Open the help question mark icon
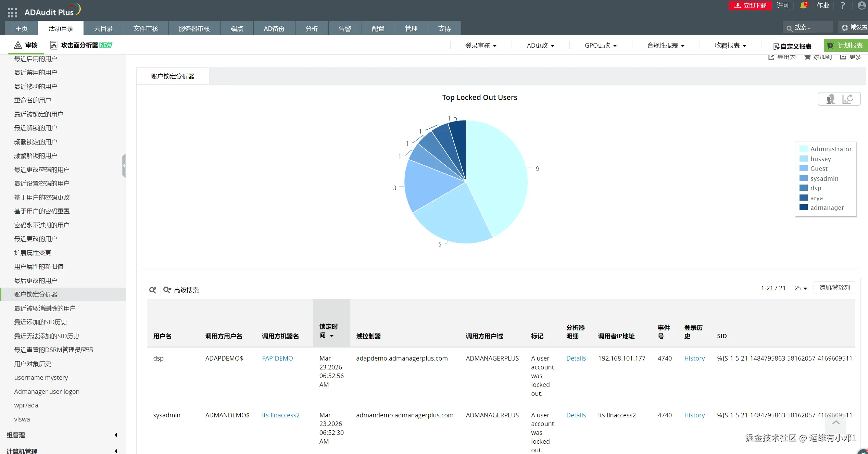This screenshot has height=454, width=868. (843, 5)
